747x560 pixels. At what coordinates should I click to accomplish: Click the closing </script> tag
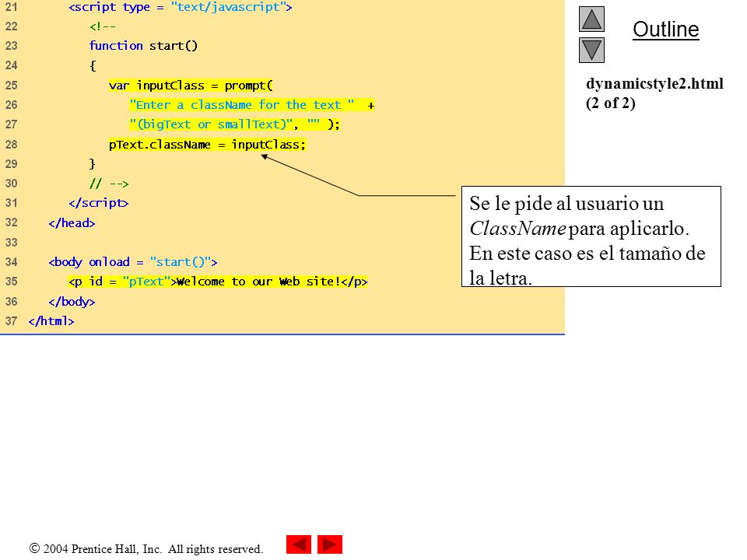tap(99, 203)
